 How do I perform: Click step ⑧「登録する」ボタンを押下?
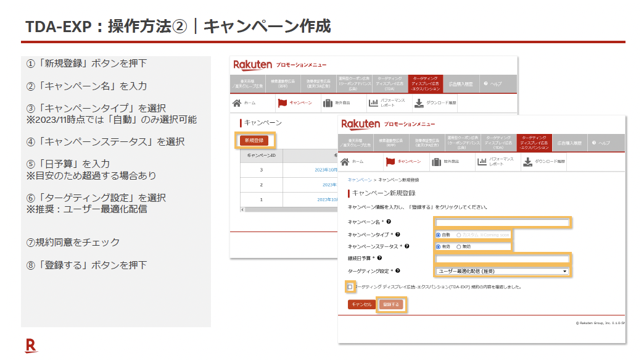coord(86,265)
